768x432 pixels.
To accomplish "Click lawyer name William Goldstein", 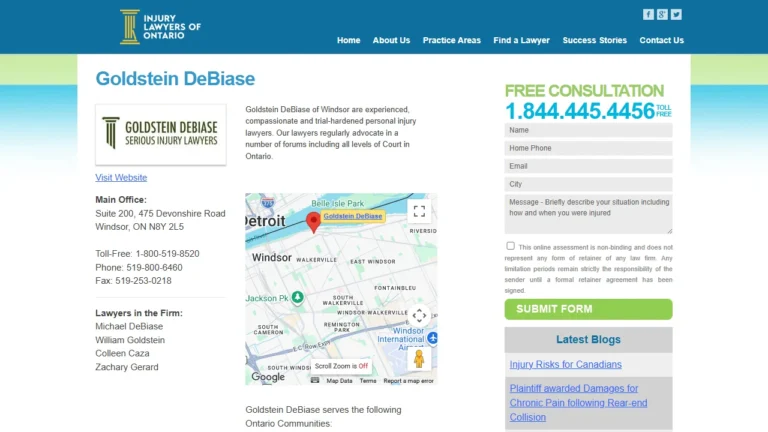I will [130, 340].
